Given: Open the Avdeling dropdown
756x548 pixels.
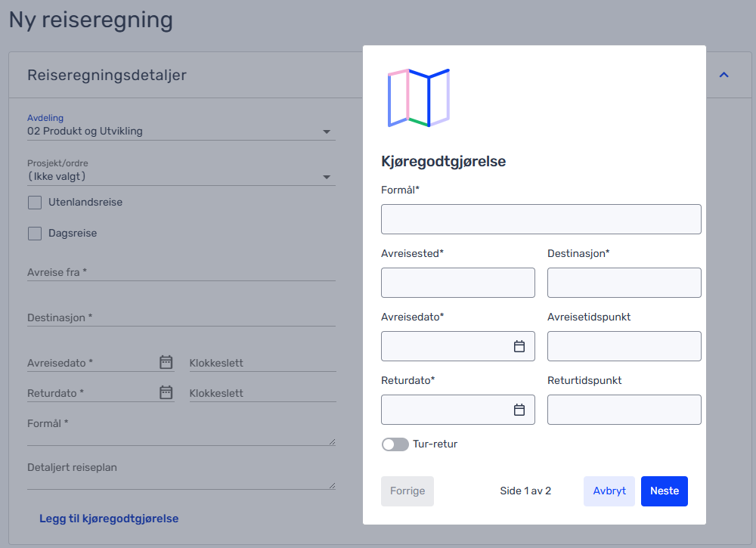Looking at the screenshot, I should click(x=326, y=131).
